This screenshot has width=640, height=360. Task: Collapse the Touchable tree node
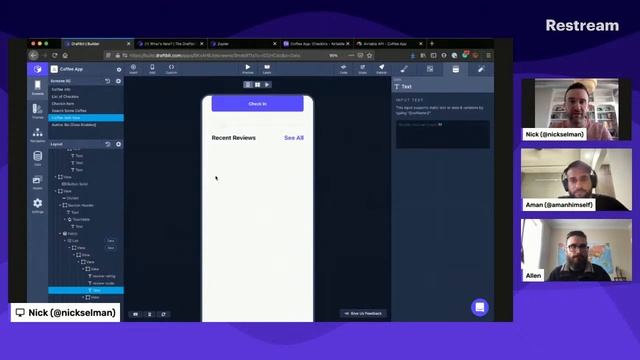click(x=65, y=220)
